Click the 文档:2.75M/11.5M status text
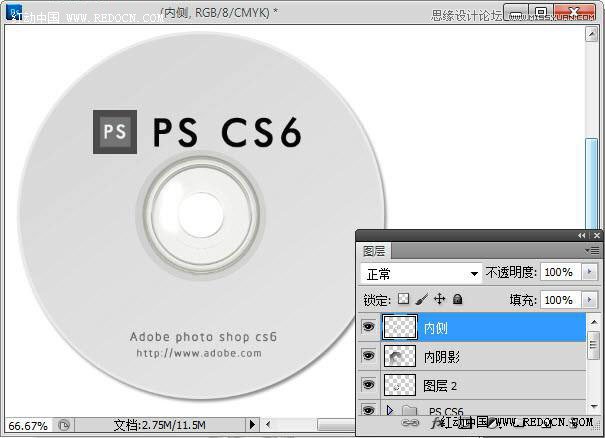Screen dimensions: 605x438 (x=159, y=425)
